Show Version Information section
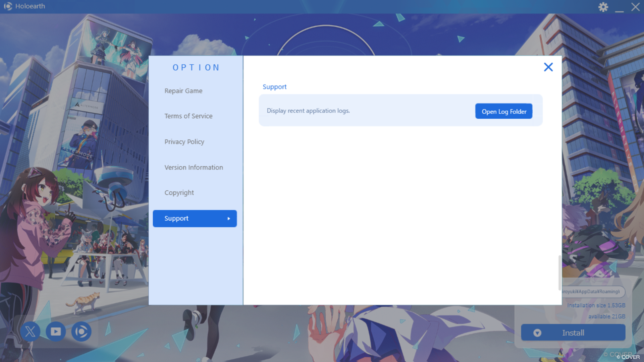Viewport: 644px width, 362px height. 194,167
